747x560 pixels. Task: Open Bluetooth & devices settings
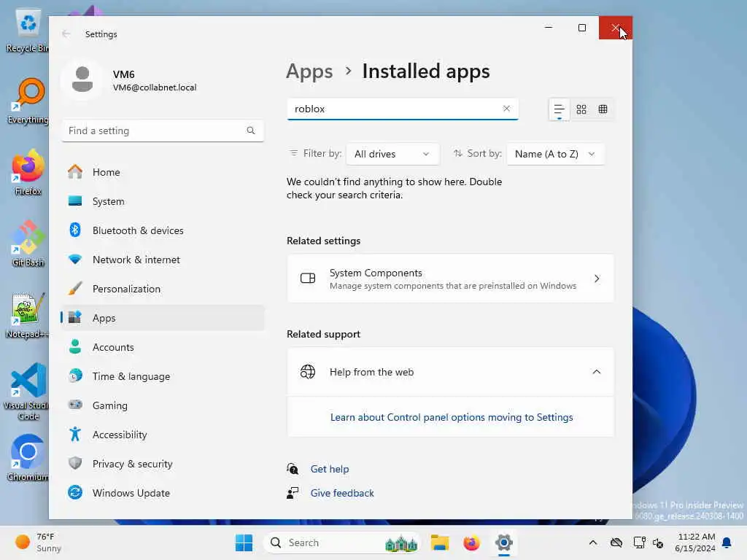(x=163, y=230)
